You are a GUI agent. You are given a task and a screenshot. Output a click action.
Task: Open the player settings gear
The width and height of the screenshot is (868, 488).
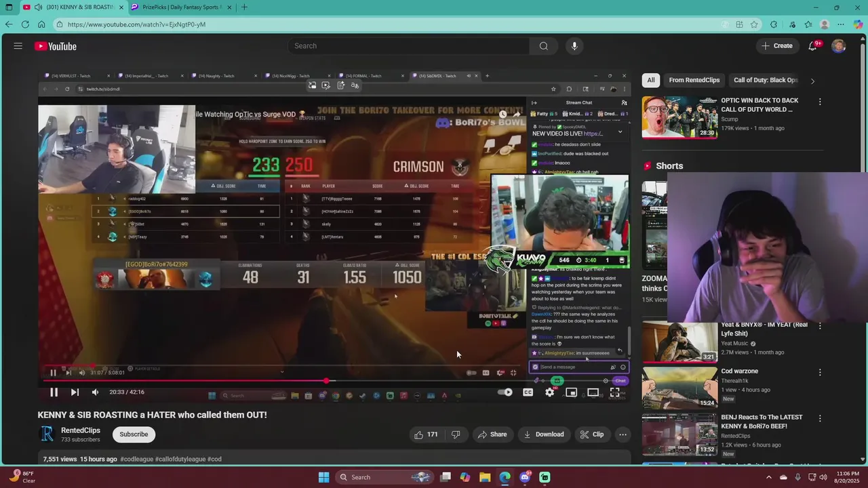[x=550, y=392]
